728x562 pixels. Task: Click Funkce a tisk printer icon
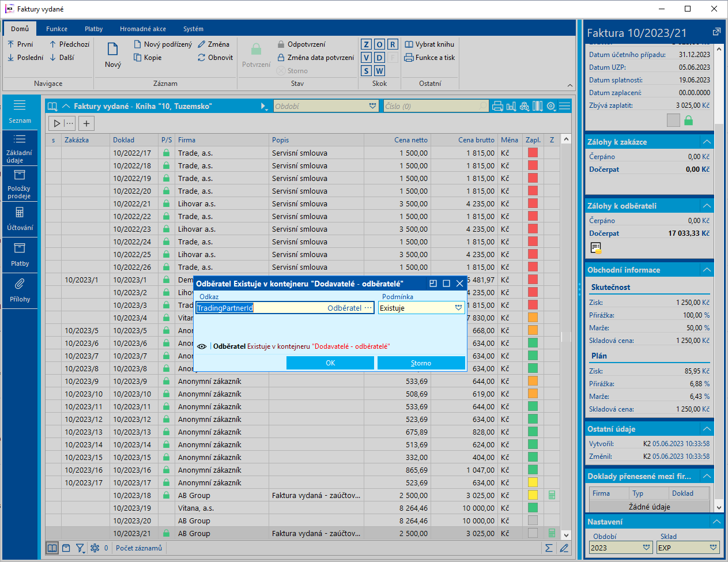tap(409, 58)
